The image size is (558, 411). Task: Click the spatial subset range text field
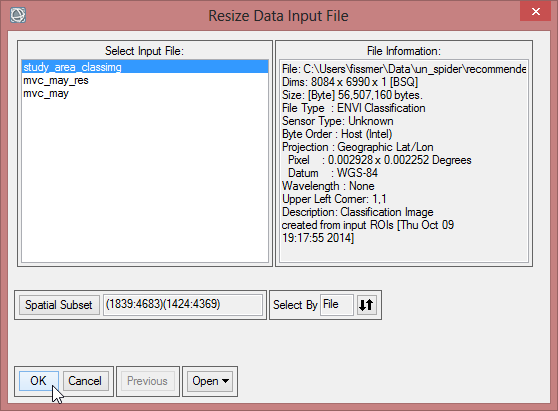pyautogui.click(x=183, y=305)
